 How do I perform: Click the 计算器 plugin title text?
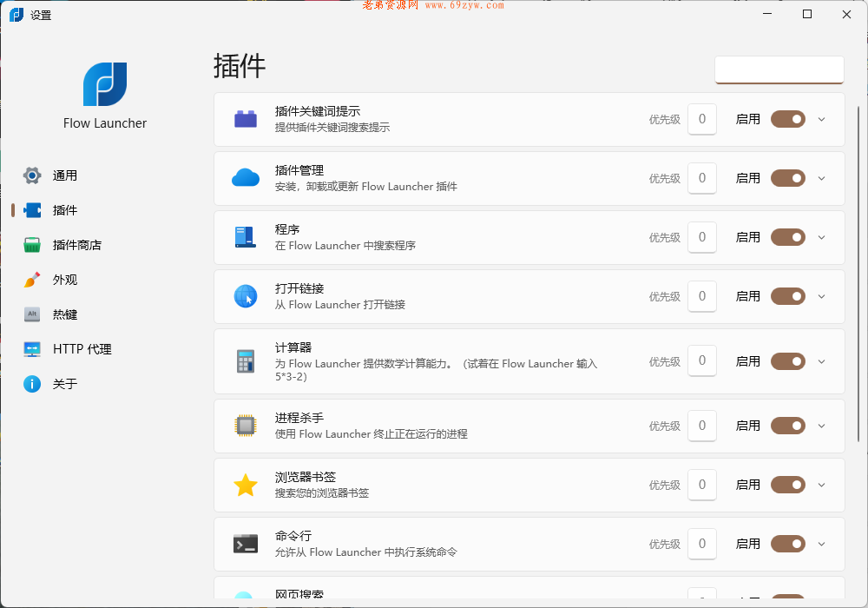tap(293, 347)
